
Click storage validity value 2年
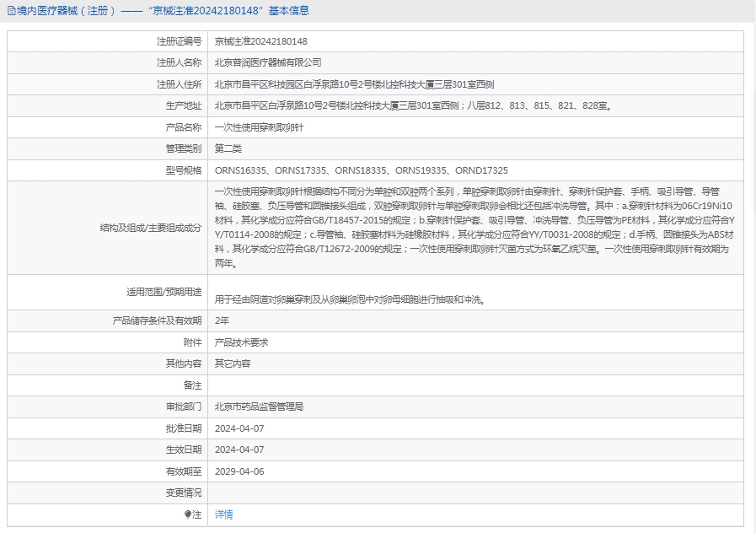[222, 320]
